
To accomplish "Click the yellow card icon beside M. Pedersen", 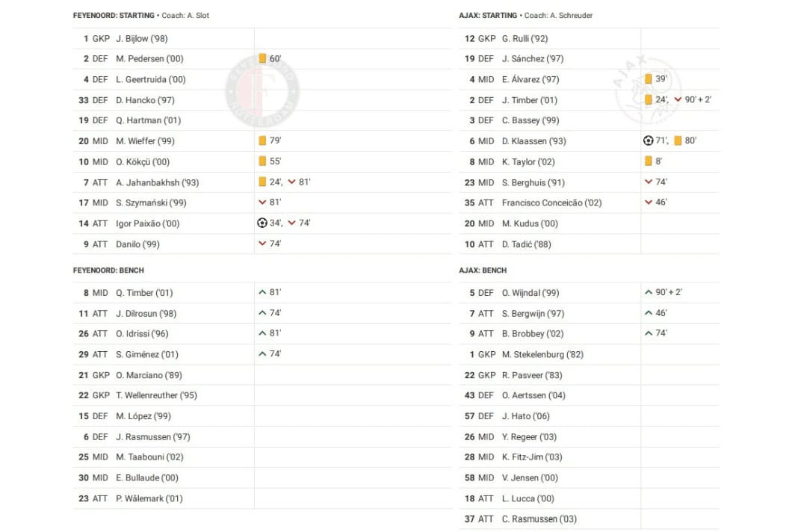I will pyautogui.click(x=262, y=58).
